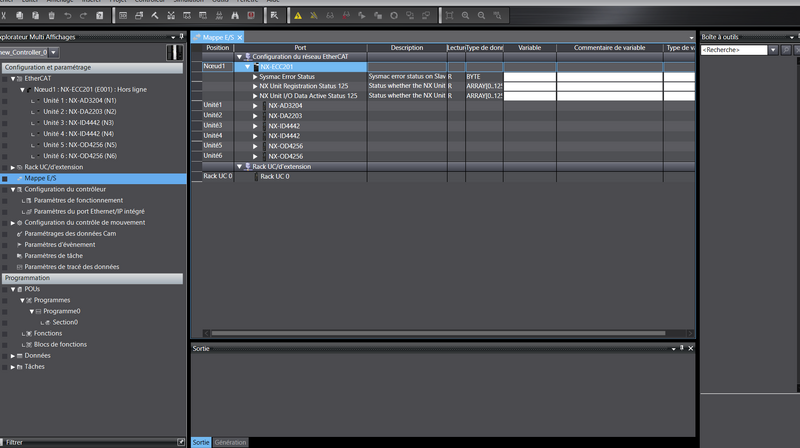Click the Redo arrow in the toolbar
This screenshot has width=800, height=448.
pos(84,16)
